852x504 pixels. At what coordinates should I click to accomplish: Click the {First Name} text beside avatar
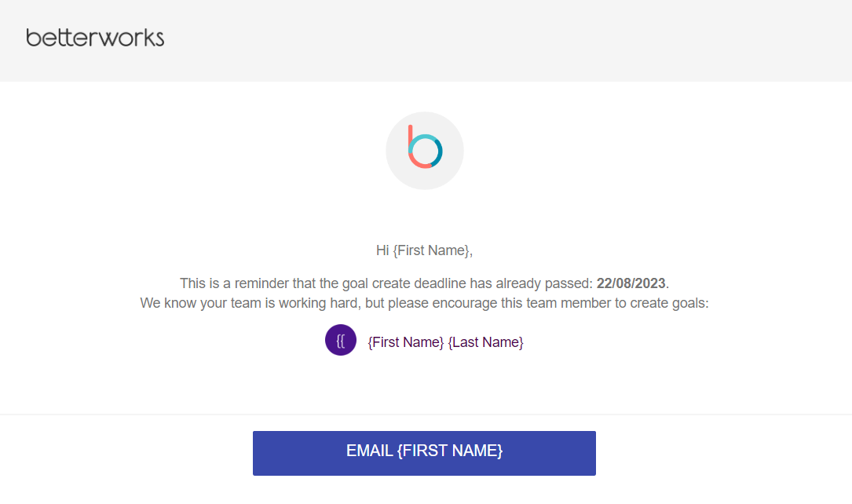click(406, 342)
